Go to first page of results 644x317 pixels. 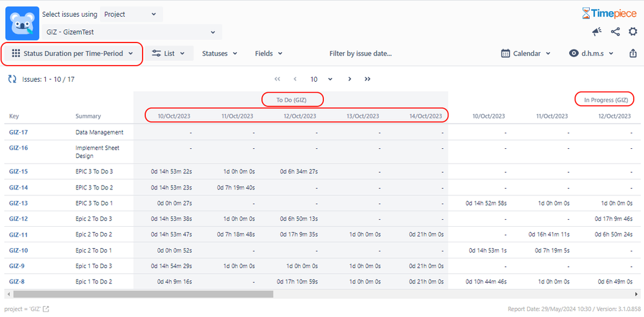click(x=277, y=79)
